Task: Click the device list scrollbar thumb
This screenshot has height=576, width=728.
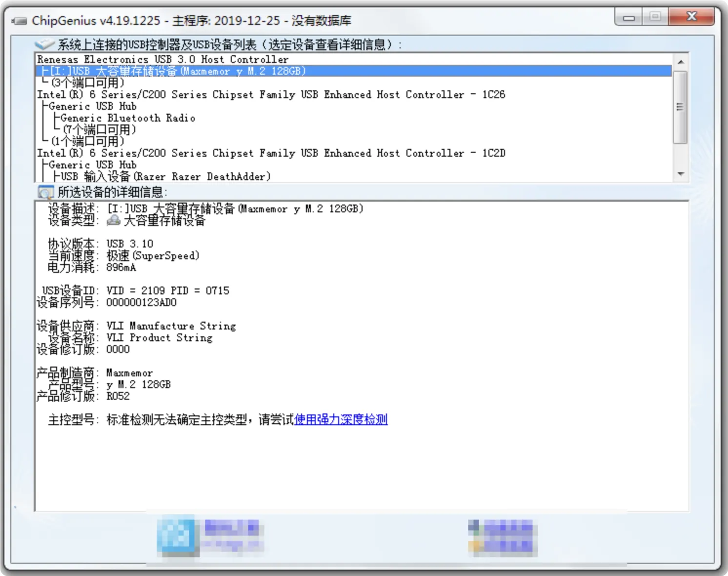Action: [x=681, y=107]
